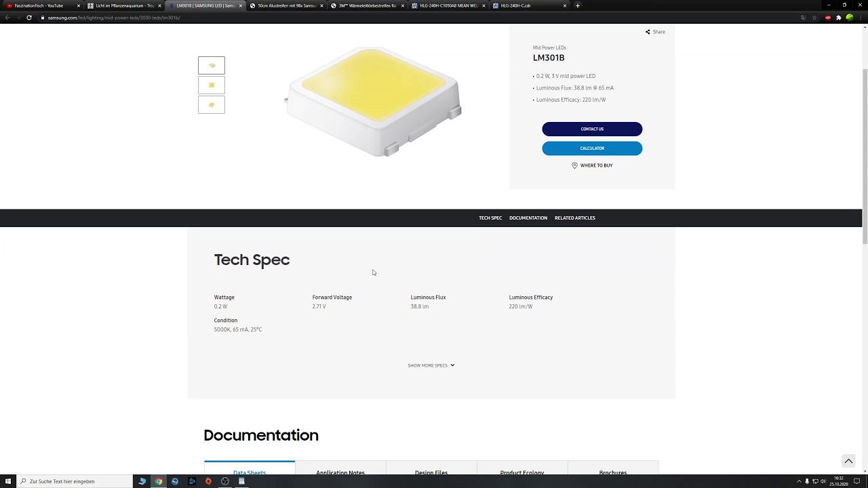Jump to the Documentation section link
868x488 pixels.
[x=528, y=218]
